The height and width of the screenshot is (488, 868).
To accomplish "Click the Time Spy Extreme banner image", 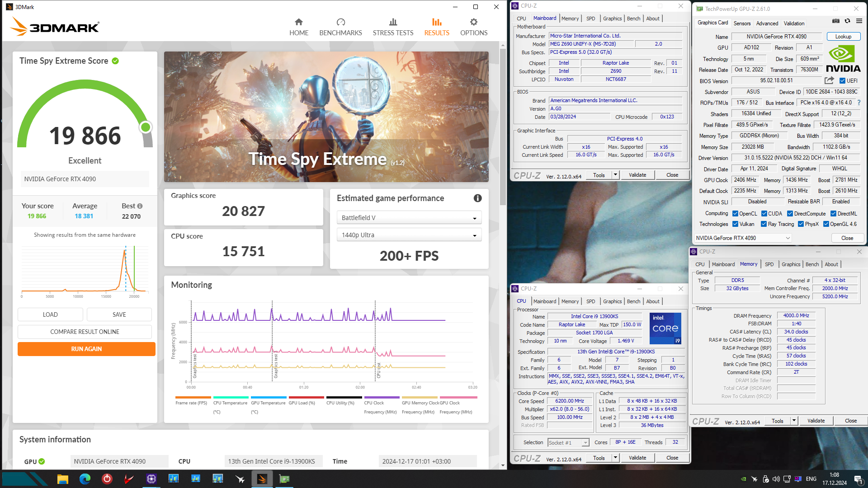I will [326, 117].
